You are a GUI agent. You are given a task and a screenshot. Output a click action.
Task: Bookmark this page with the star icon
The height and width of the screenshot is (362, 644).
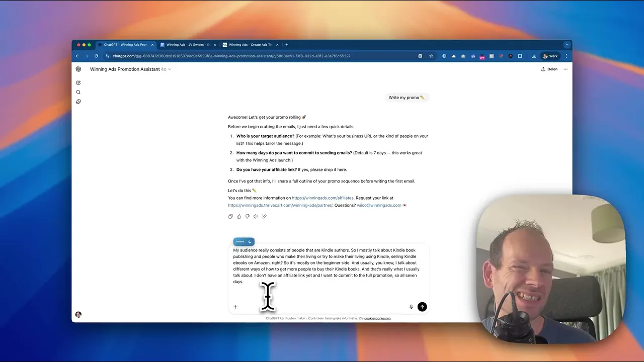[x=431, y=56]
